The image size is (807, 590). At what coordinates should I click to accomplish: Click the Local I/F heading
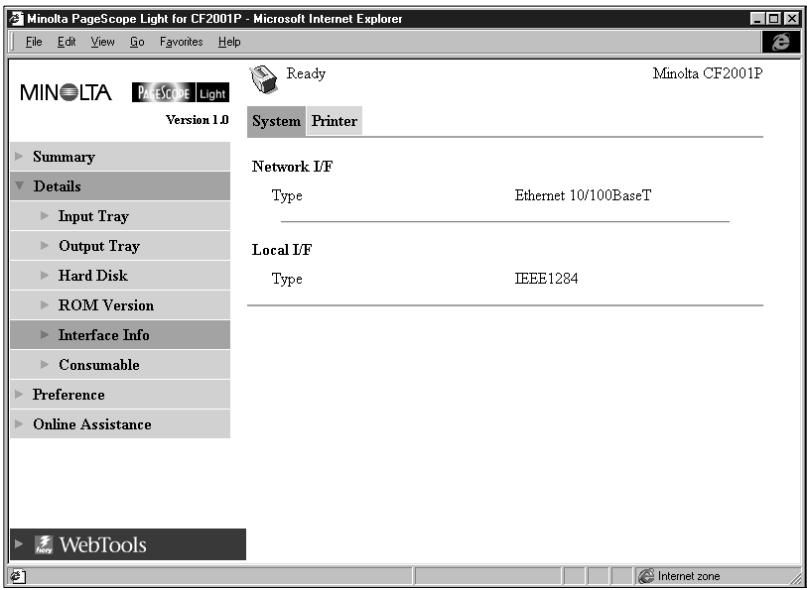[282, 250]
